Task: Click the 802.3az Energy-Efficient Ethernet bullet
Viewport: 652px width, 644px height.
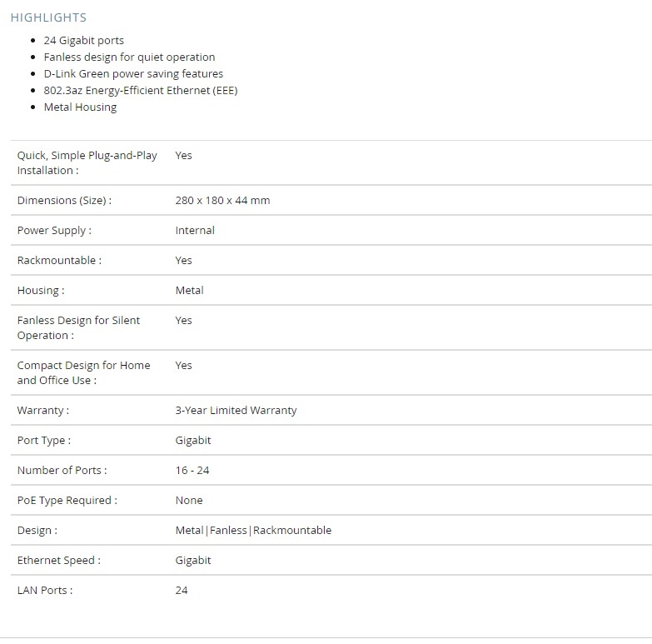Action: click(x=141, y=90)
